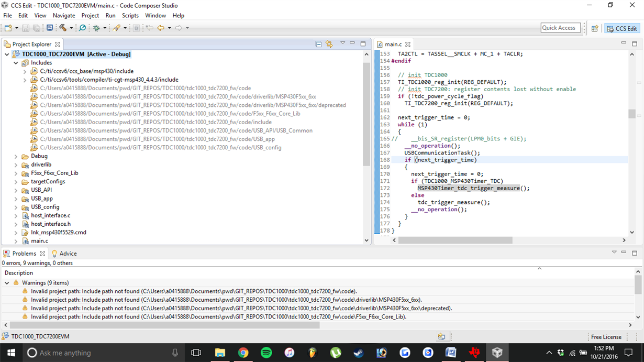Open Steam from the taskbar
This screenshot has width=644, height=362.
359,353
